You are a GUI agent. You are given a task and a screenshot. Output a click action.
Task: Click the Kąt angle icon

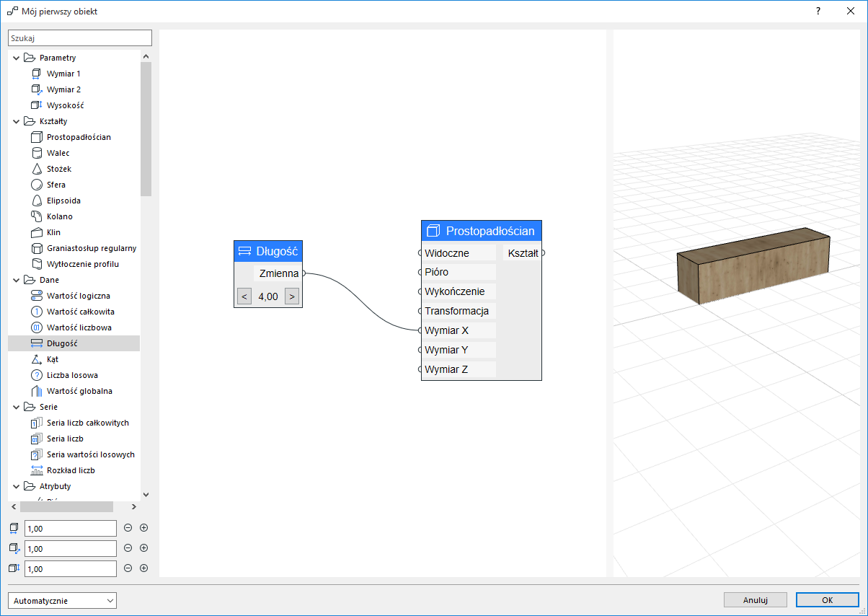(37, 359)
